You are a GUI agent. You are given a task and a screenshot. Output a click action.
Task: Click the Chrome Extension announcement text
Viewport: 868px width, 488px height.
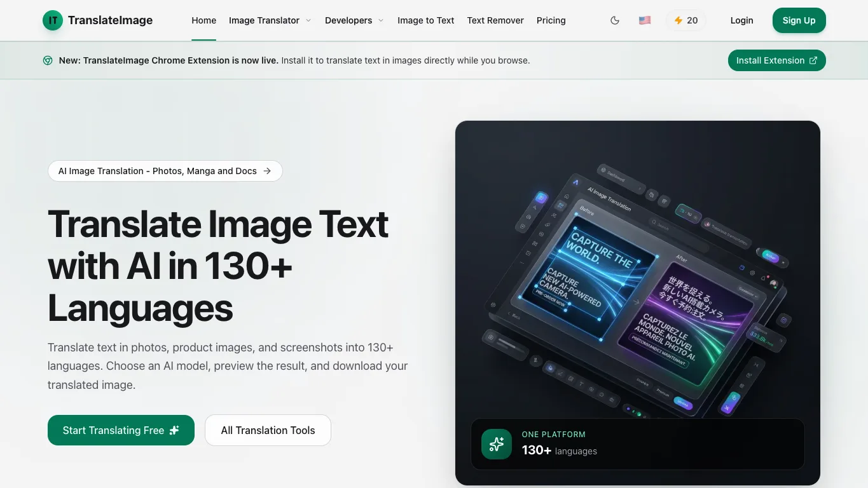coord(294,60)
